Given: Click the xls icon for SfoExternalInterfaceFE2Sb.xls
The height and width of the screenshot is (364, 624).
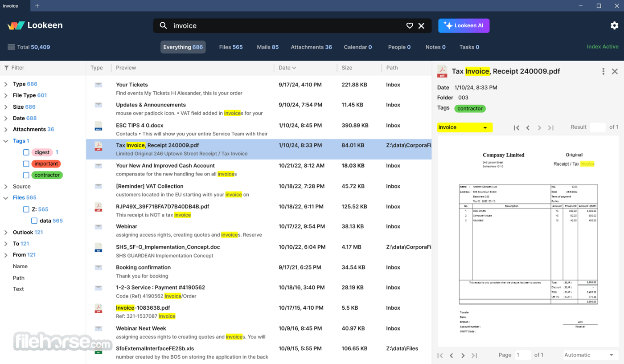Looking at the screenshot, I should (99, 349).
